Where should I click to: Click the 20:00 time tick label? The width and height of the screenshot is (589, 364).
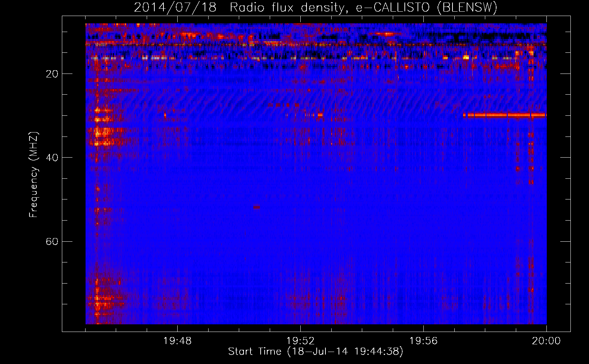coord(546,341)
